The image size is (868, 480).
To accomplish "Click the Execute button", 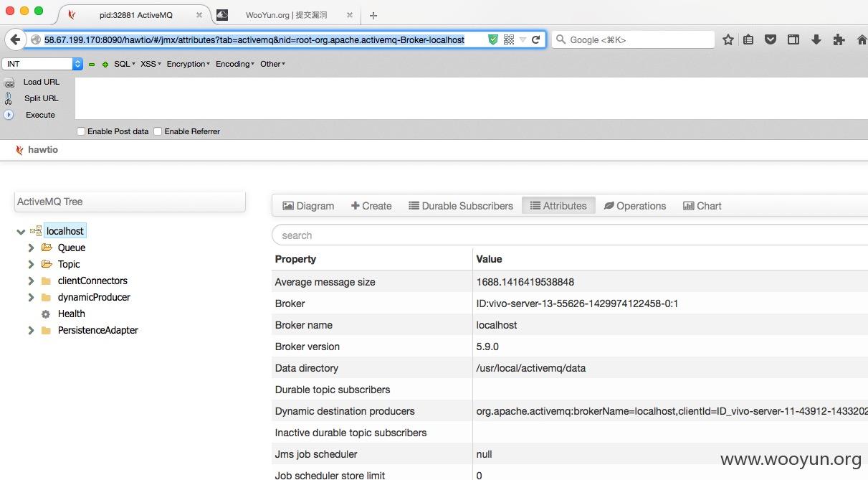I will point(40,115).
